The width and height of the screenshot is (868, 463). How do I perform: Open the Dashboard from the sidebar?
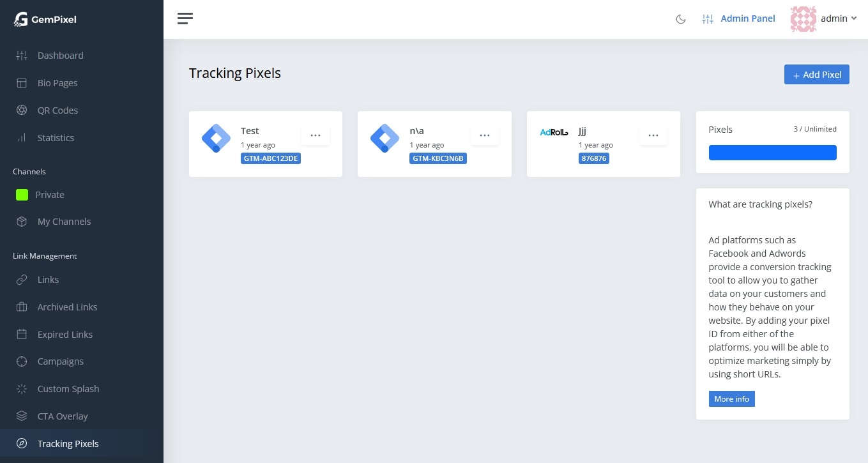click(x=60, y=56)
